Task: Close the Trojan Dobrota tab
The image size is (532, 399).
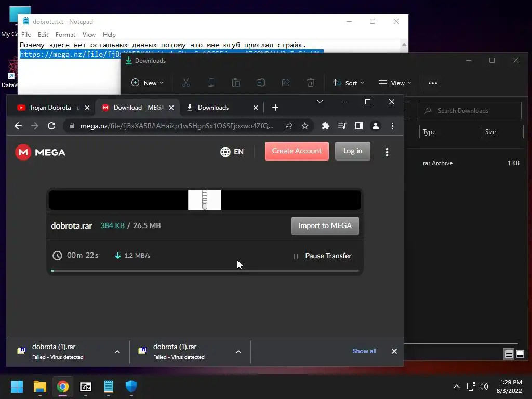Action: (87, 108)
